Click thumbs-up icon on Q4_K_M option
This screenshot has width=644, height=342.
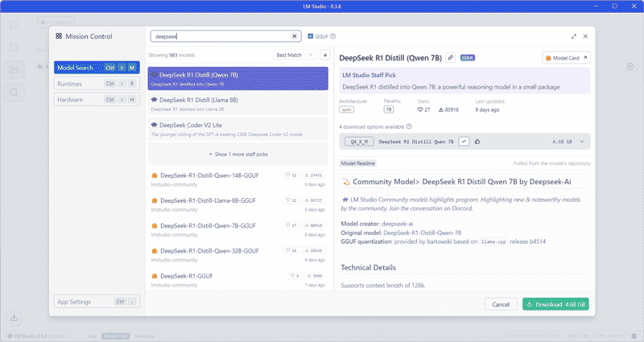click(477, 142)
